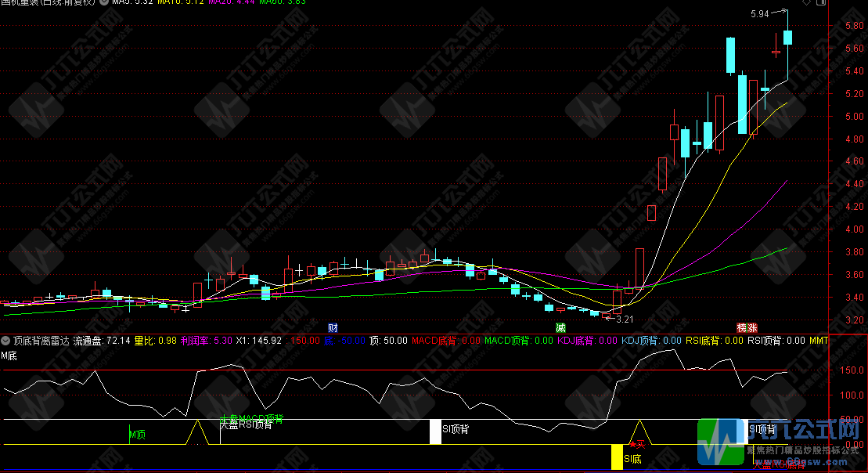Click the 3.21 low price label

click(624, 320)
